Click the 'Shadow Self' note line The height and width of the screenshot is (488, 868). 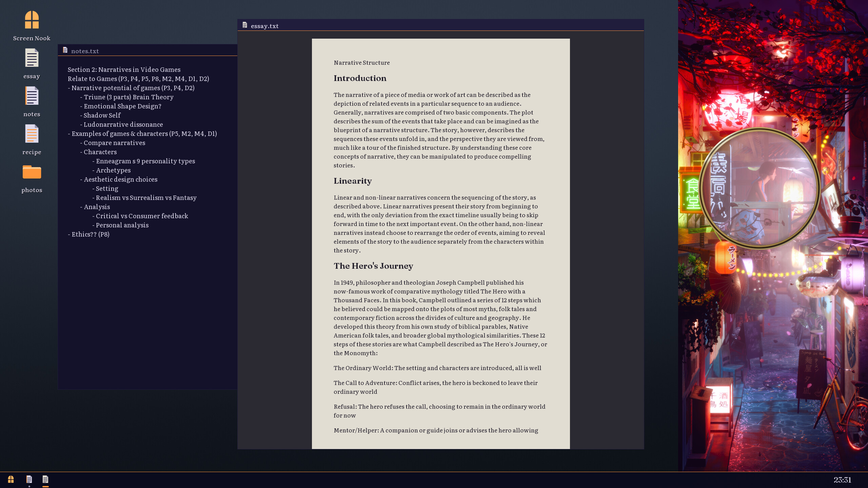click(100, 115)
